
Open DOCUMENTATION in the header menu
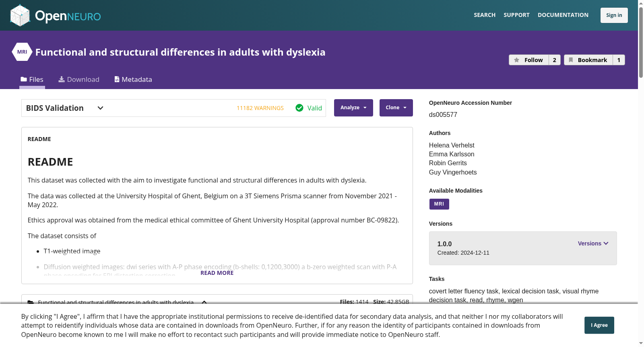(x=563, y=15)
